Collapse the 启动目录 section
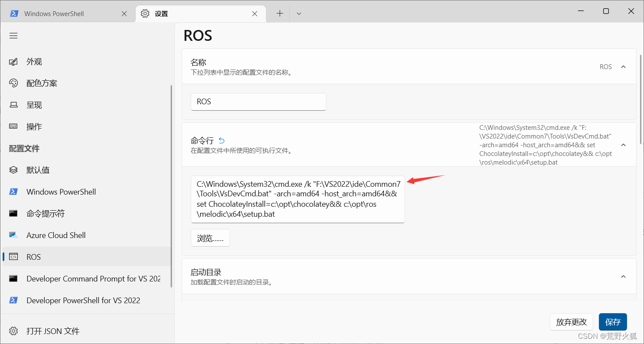 (624, 277)
